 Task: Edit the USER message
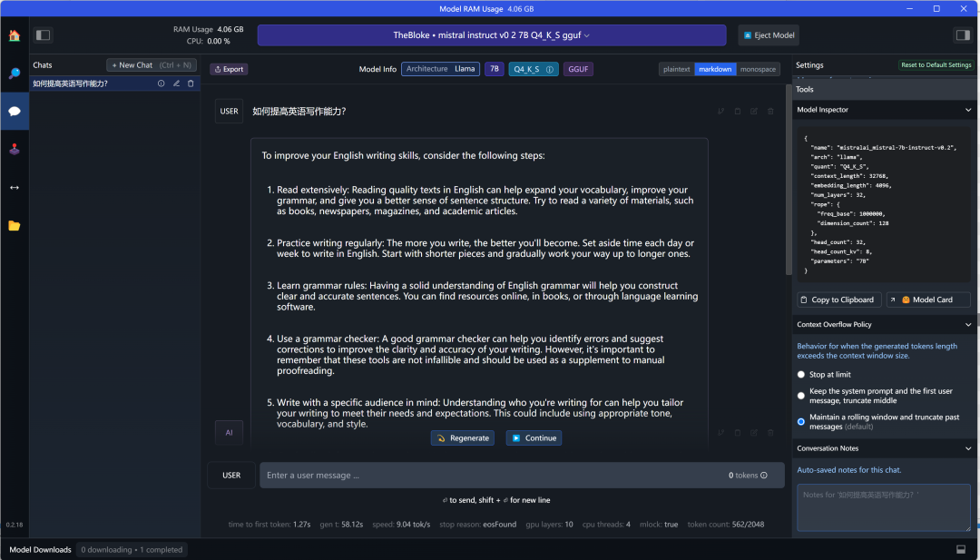[754, 112]
